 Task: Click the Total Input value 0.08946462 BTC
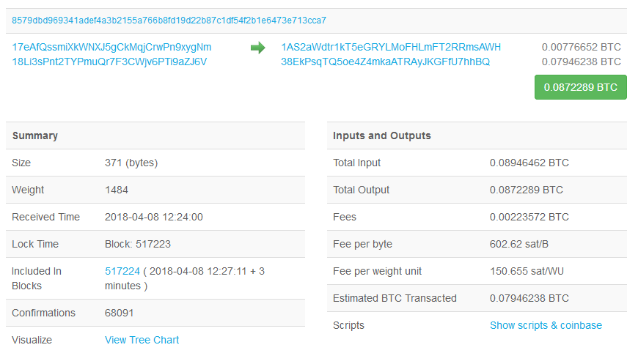(x=529, y=163)
